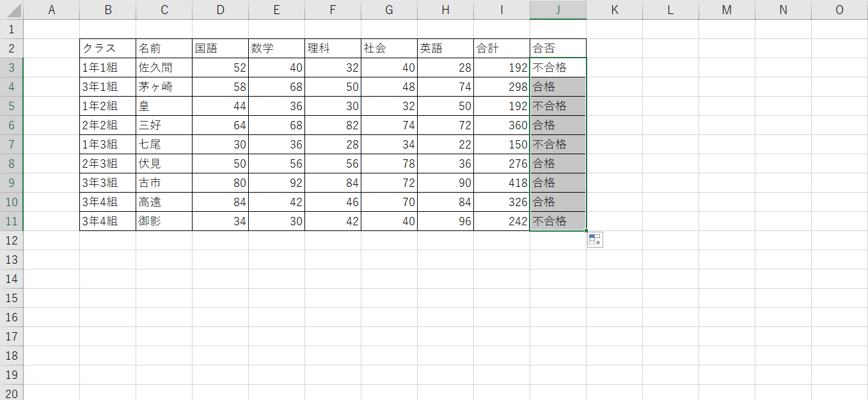Viewport: 868px width, 400px height.
Task: Select the cell with name 七尾
Action: (164, 144)
